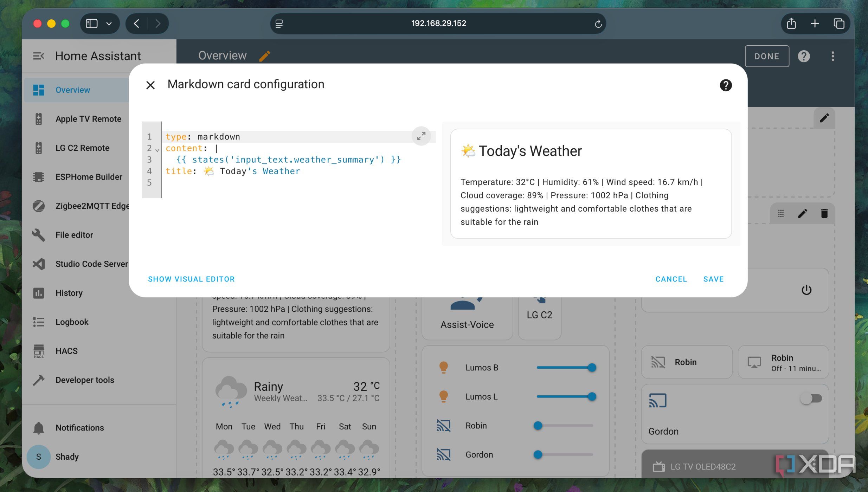
Task: Toggle the Gordon cast switch
Action: point(811,399)
